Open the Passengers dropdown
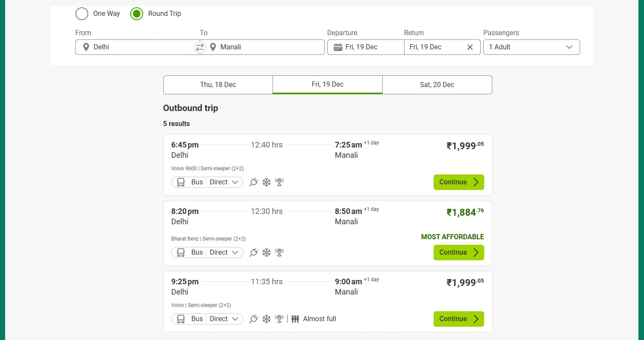Screen dimensions: 644x340 point(531,47)
